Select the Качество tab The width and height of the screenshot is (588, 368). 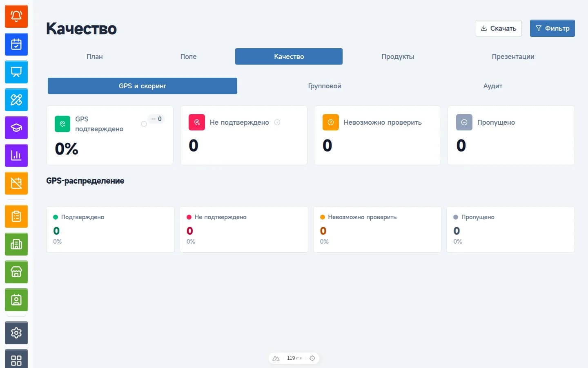289,56
